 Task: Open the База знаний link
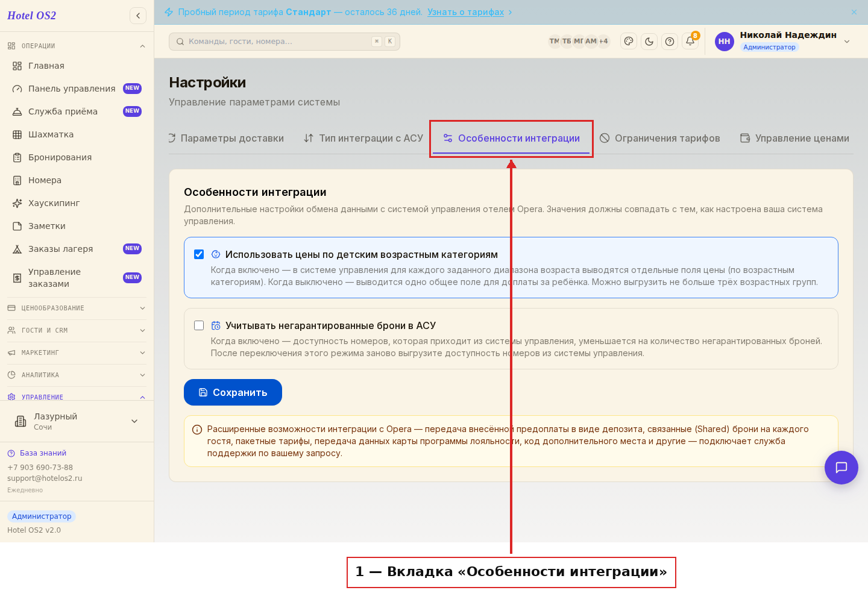[x=37, y=453]
